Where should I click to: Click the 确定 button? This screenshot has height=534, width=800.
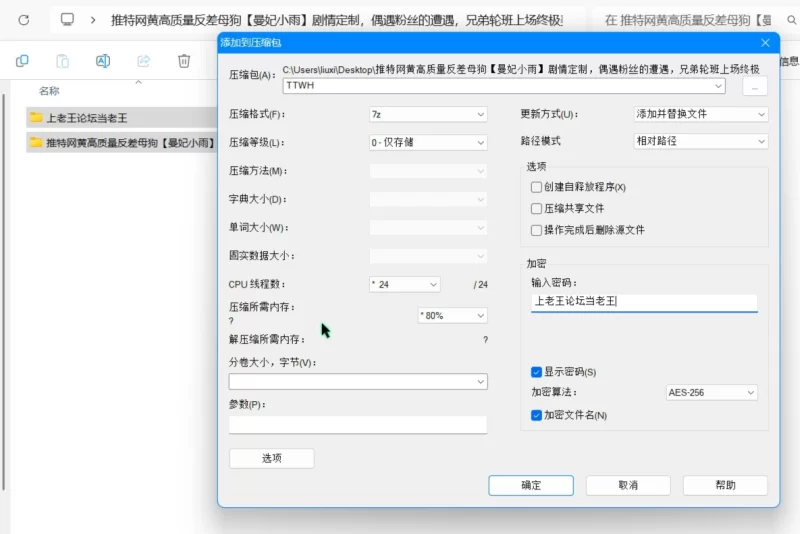pyautogui.click(x=531, y=485)
